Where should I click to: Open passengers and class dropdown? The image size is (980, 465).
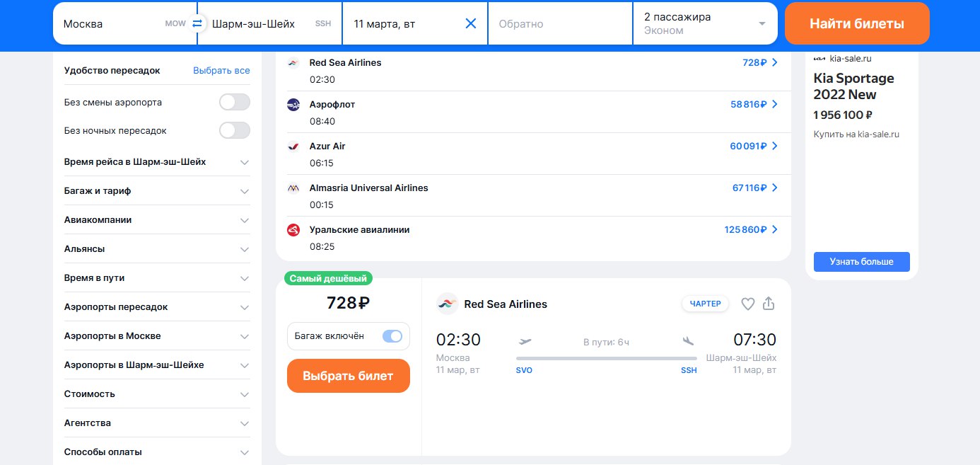tap(704, 23)
